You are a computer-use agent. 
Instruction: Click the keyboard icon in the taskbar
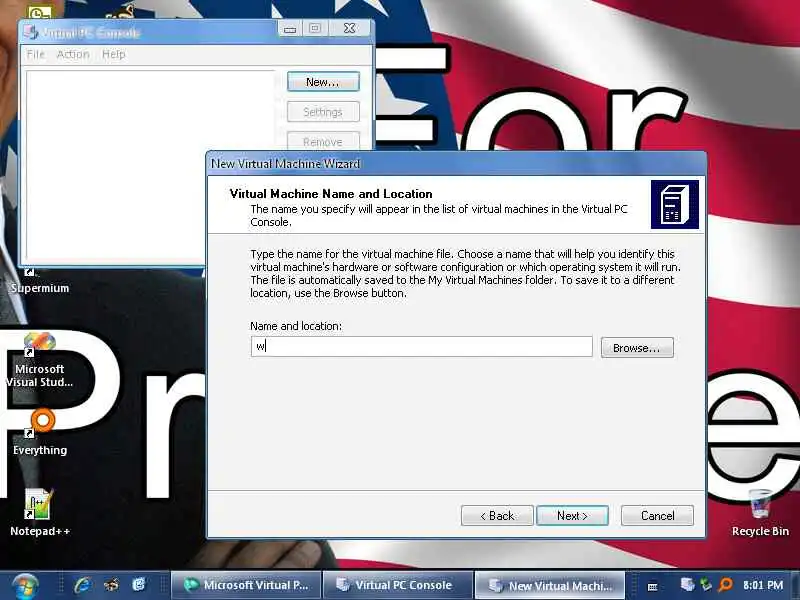652,587
